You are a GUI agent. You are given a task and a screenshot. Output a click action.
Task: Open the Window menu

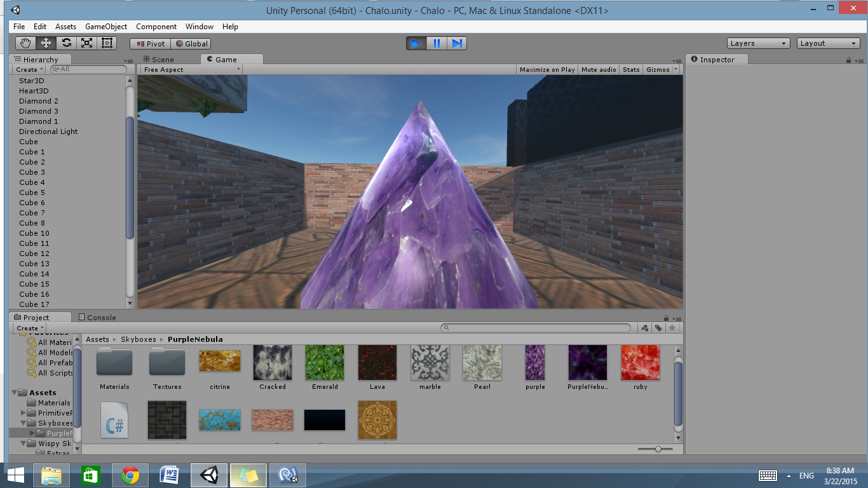click(200, 27)
